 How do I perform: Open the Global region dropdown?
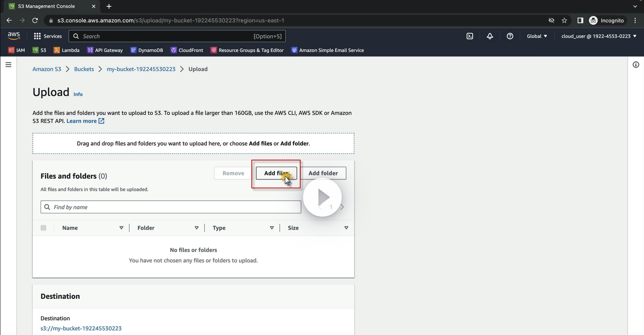537,36
